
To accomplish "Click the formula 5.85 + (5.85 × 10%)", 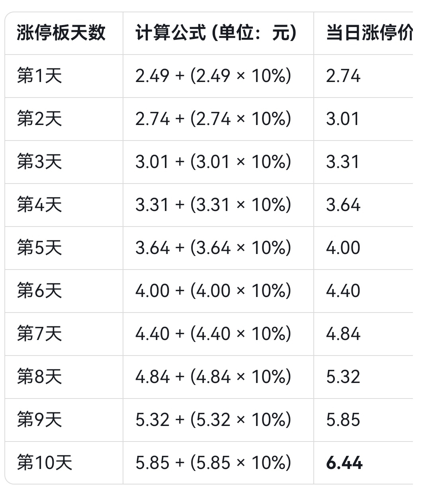I will [x=213, y=463].
